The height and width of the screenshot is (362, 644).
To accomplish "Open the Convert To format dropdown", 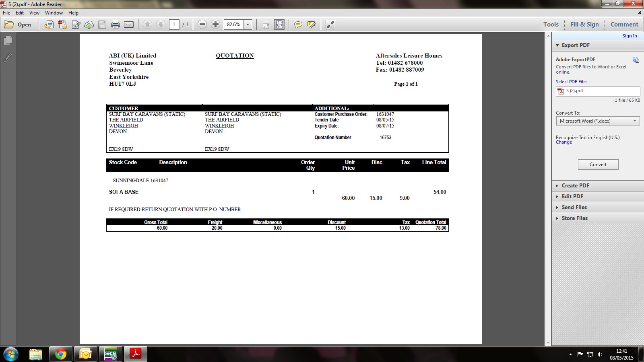I will [598, 121].
